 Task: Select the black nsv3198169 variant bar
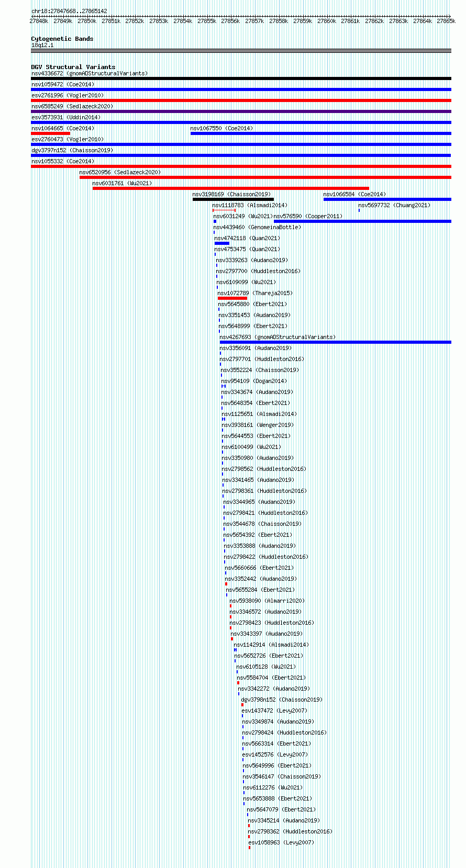[233, 199]
